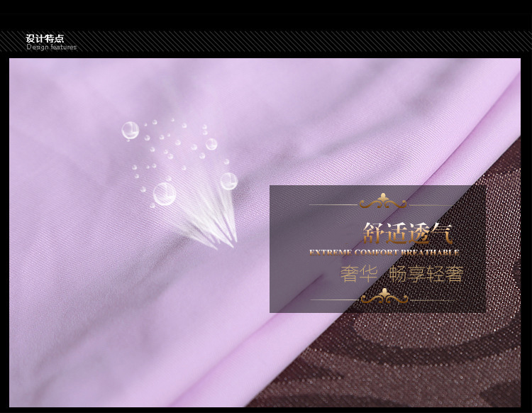Click the rightmost water bubble near overlay

[228, 181]
